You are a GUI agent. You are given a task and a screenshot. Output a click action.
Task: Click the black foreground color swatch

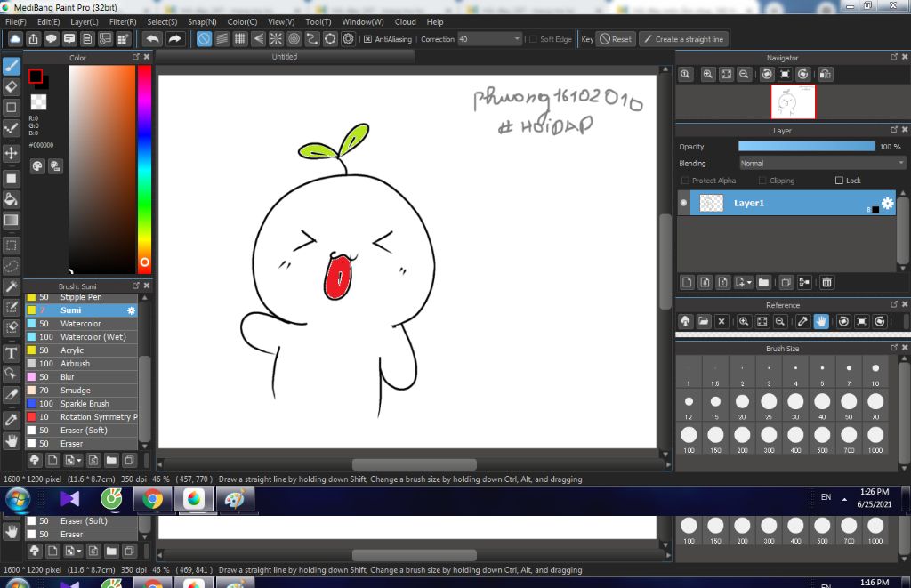point(36,77)
